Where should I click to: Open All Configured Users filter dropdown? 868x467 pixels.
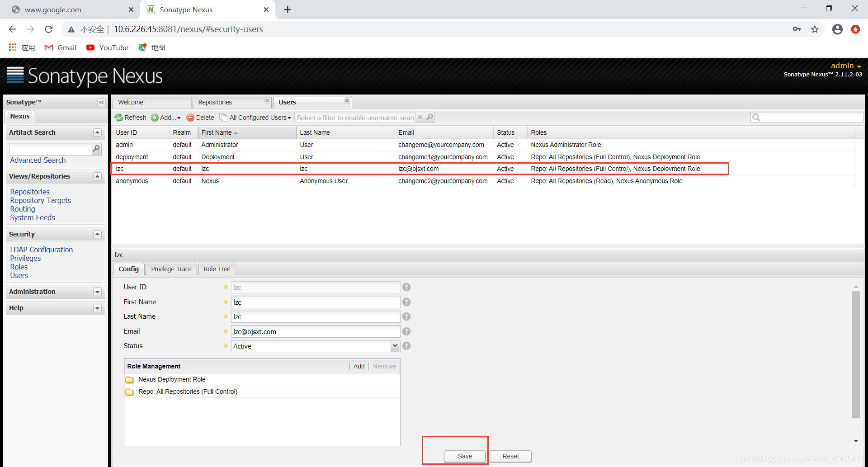pyautogui.click(x=255, y=118)
